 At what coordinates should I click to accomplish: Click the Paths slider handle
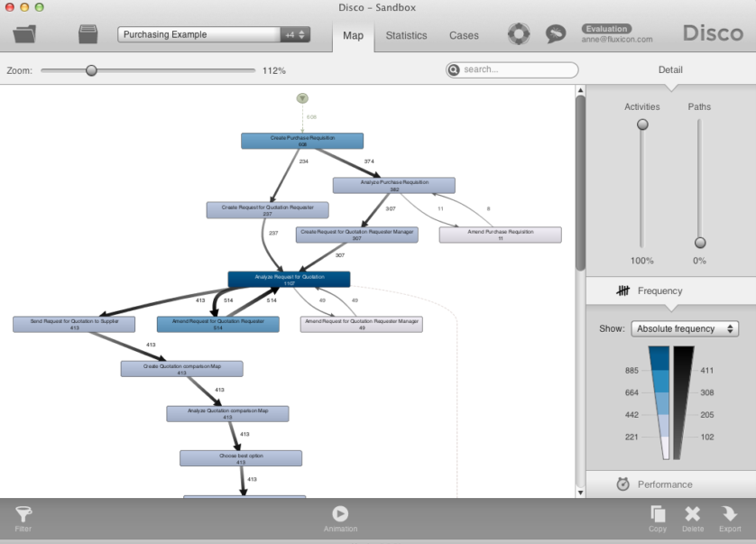699,243
